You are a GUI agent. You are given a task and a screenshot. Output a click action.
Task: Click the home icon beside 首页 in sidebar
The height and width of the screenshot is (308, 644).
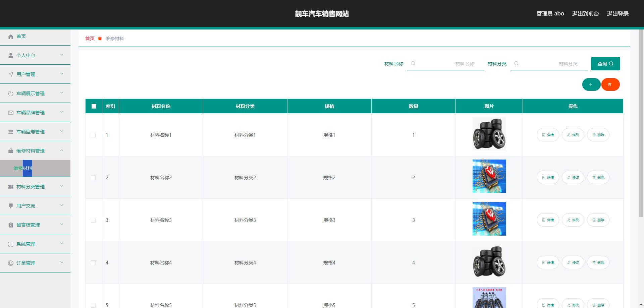[11, 37]
